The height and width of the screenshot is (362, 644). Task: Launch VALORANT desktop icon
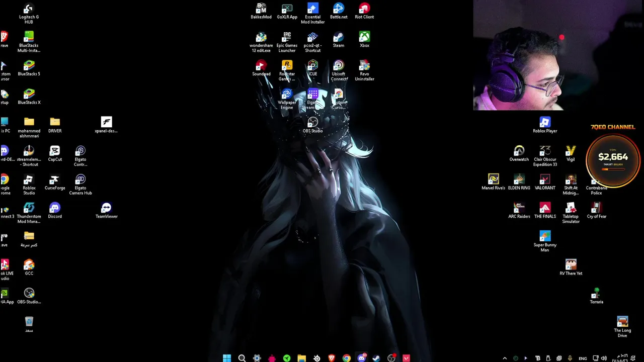point(545,183)
